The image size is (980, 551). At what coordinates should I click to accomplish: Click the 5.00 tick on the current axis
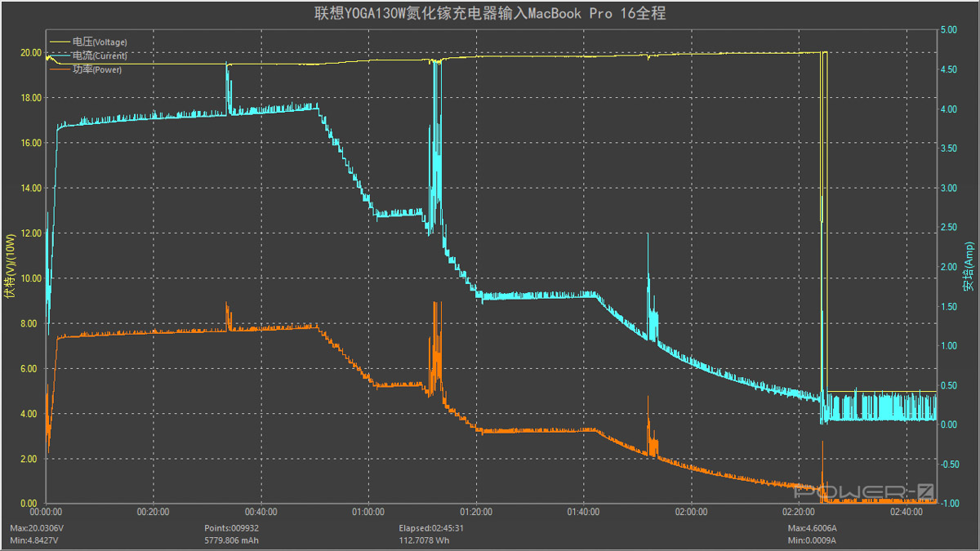click(x=948, y=29)
